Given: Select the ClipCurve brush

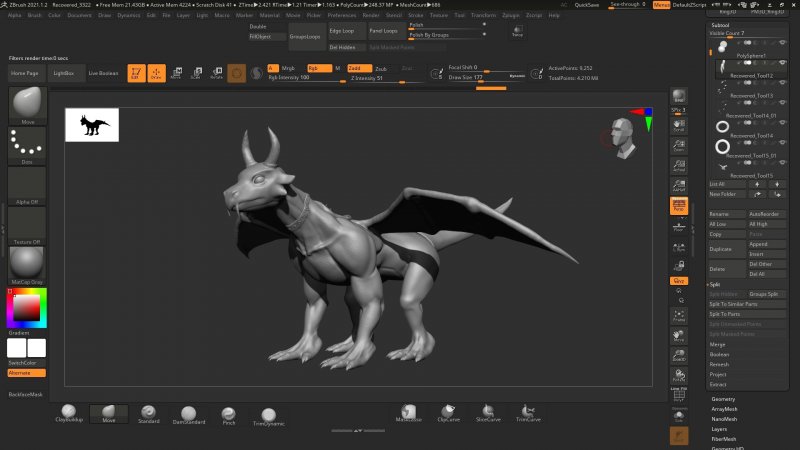Looking at the screenshot, I should 448,413.
